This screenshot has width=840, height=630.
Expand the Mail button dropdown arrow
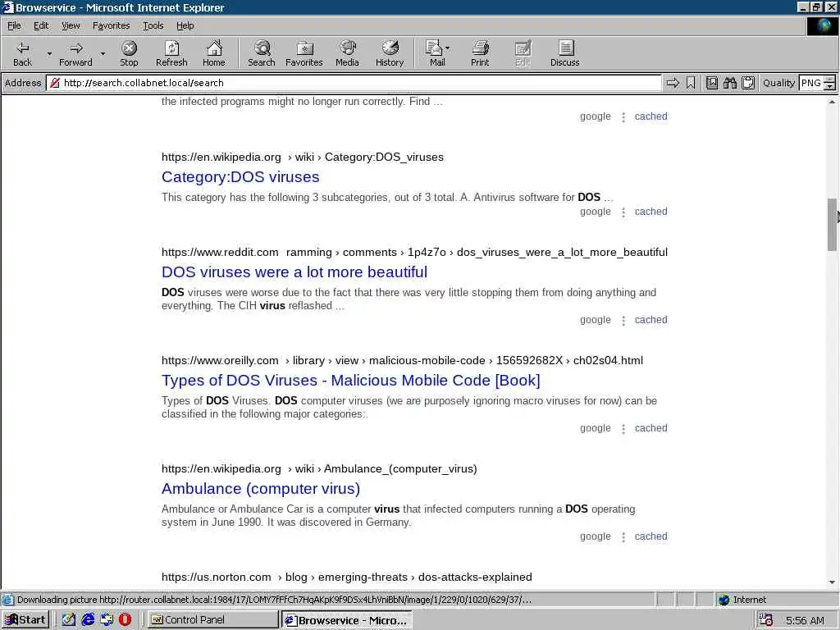(448, 48)
